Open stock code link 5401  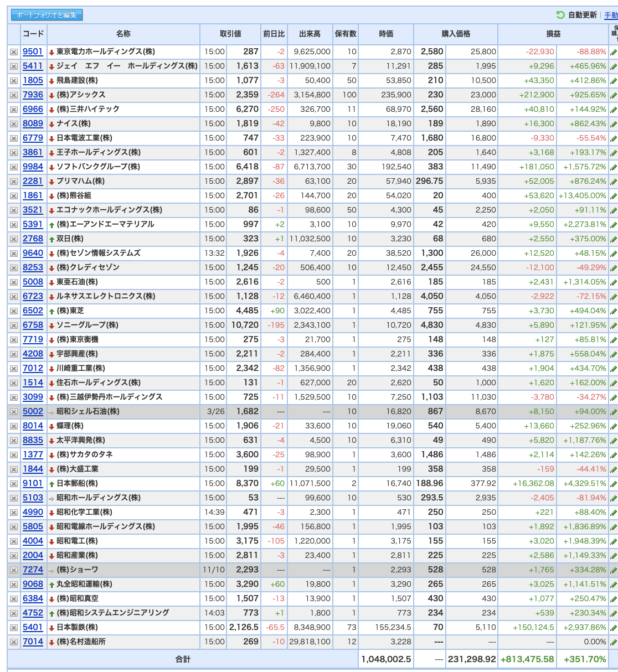click(33, 627)
